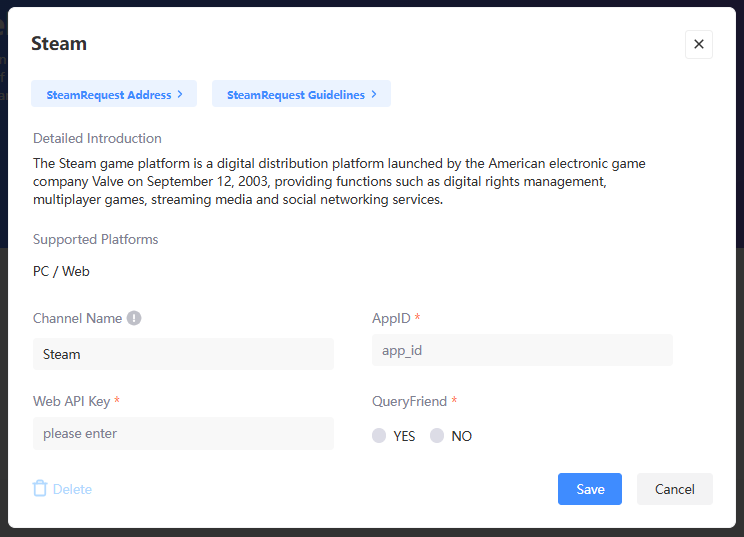Click the Supported Platforms heading

tap(95, 239)
